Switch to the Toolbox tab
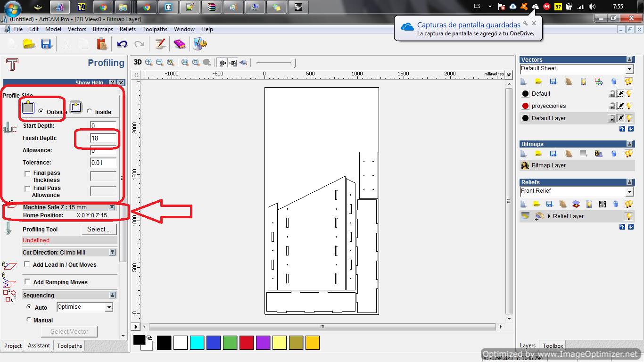Screen dimensions: 644x362 (x=553, y=346)
